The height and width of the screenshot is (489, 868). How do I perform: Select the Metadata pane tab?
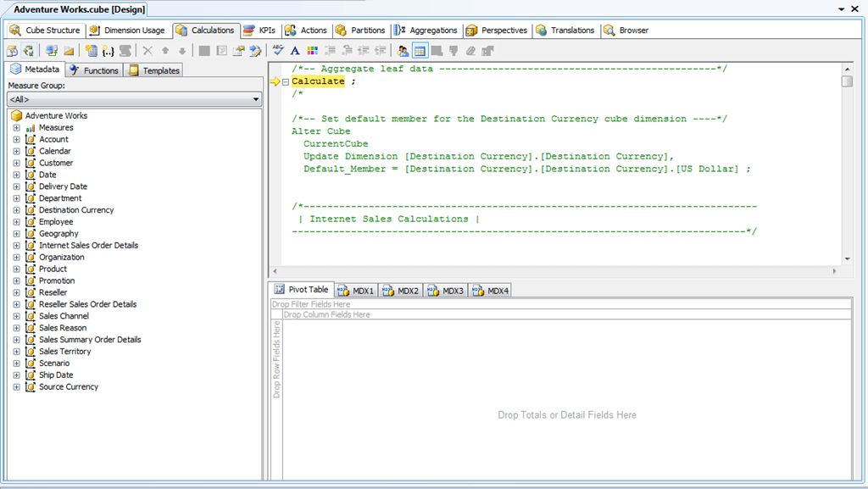[x=36, y=69]
